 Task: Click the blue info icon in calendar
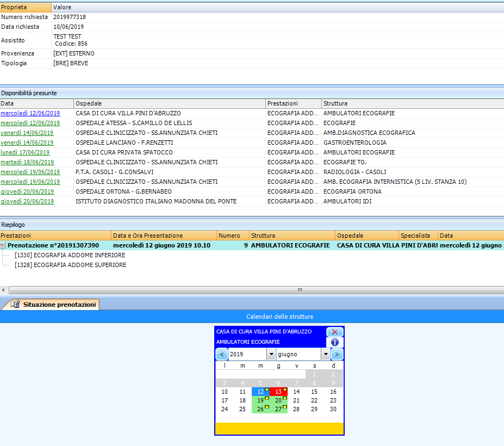(334, 342)
